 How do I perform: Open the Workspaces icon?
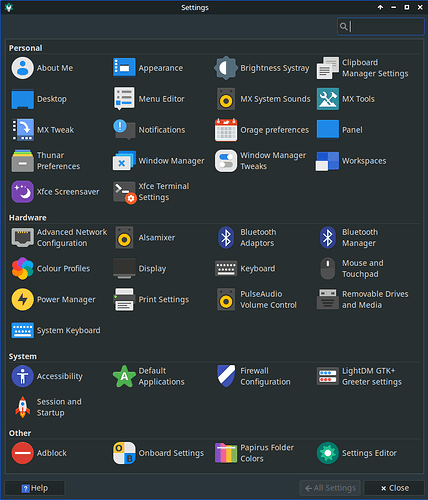point(328,161)
